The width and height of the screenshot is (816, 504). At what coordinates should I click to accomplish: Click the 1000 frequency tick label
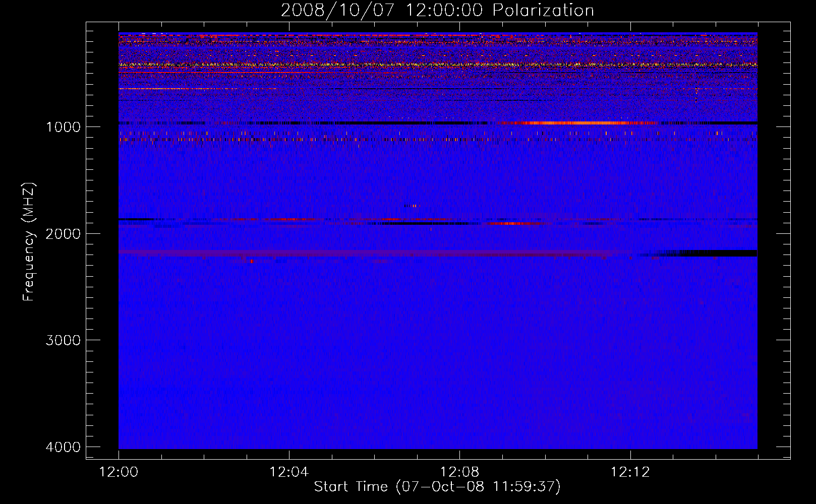coord(63,127)
